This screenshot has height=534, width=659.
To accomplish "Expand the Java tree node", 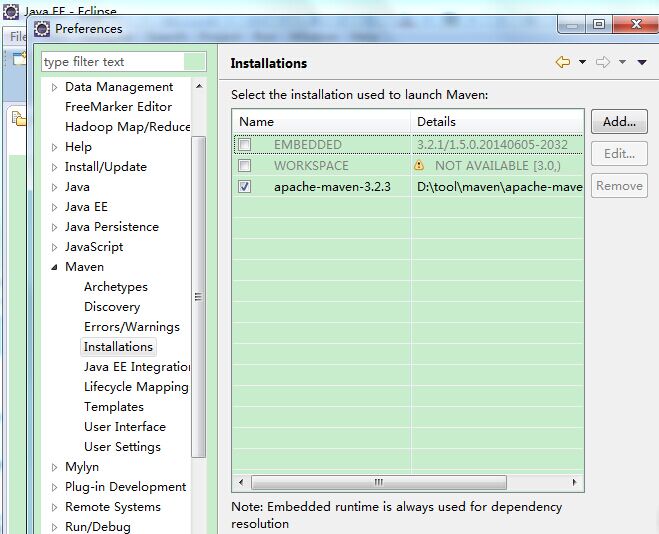I will click(x=54, y=187).
